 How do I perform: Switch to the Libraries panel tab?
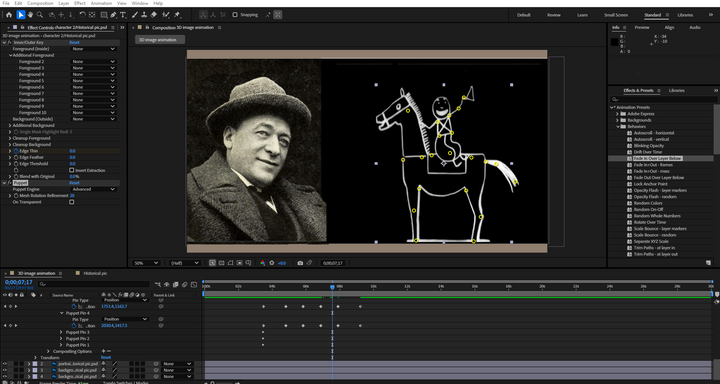676,90
